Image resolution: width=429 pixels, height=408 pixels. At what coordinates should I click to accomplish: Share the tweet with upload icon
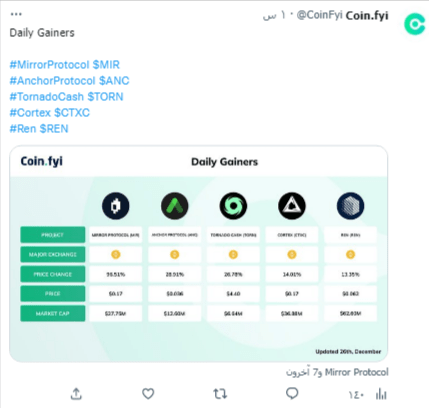pyautogui.click(x=76, y=394)
